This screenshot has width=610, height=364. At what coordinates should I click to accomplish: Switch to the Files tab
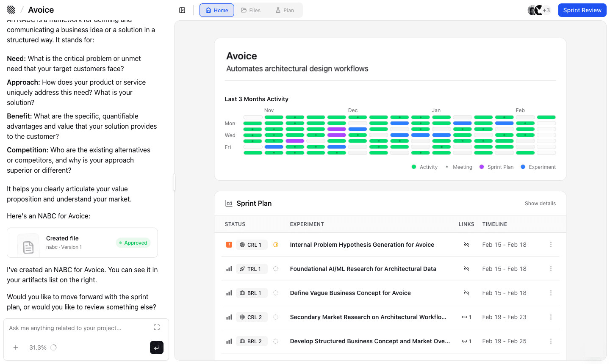pyautogui.click(x=251, y=10)
